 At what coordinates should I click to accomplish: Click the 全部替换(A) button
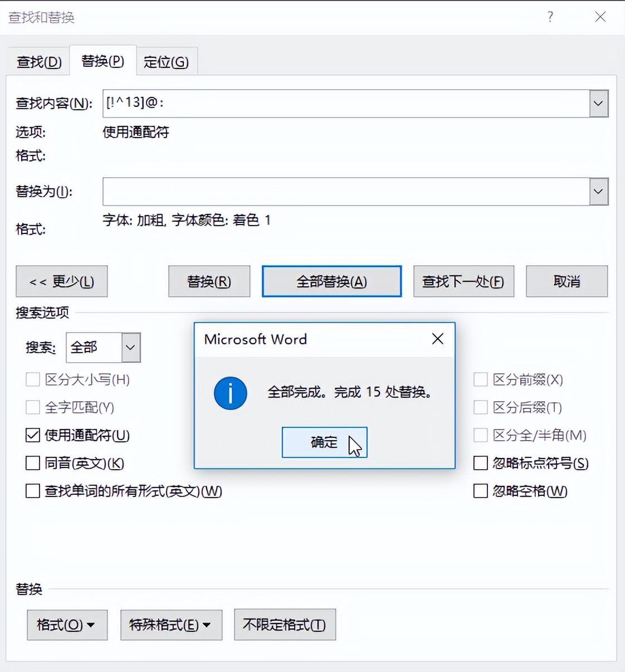(331, 281)
